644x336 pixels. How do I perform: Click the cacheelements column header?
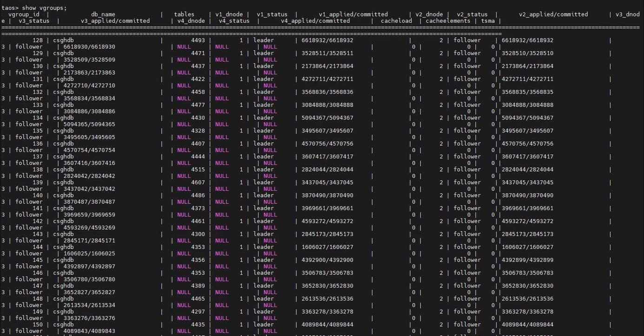click(448, 21)
